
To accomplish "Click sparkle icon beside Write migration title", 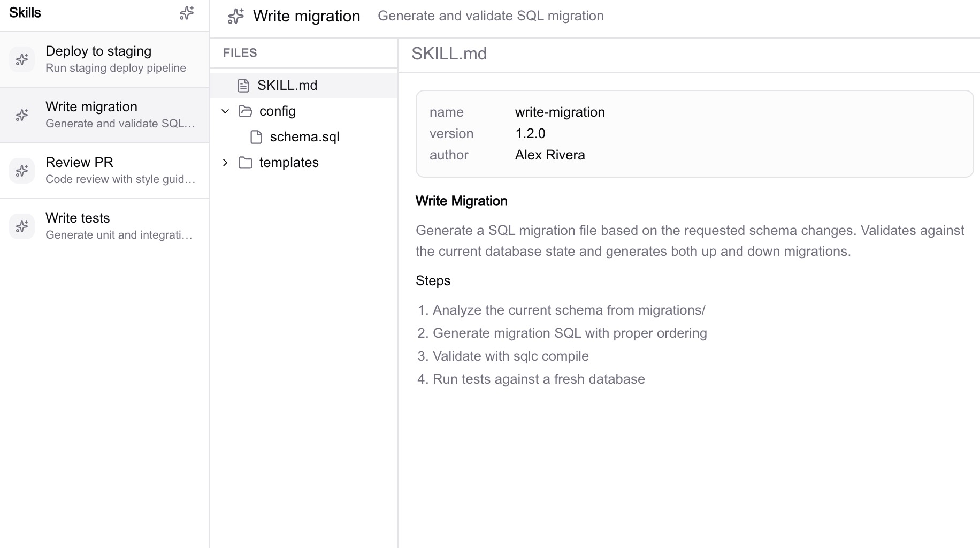I will [236, 16].
